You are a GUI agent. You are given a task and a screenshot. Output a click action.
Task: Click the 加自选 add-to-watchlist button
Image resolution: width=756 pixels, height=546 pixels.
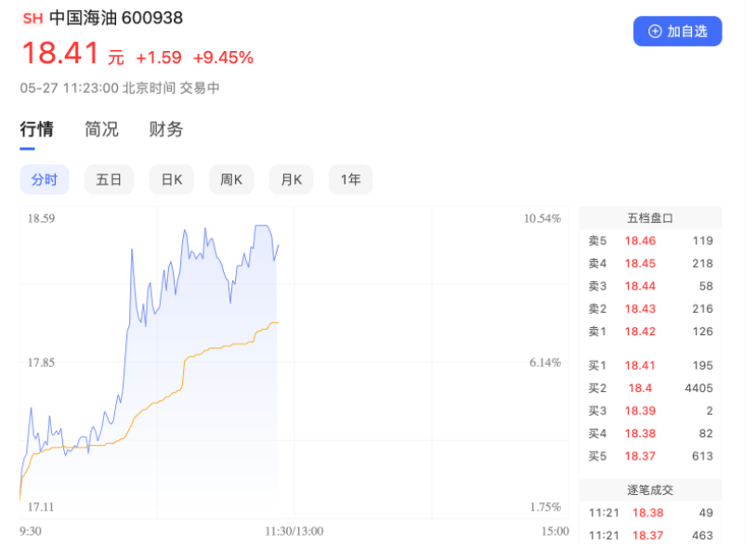(677, 32)
